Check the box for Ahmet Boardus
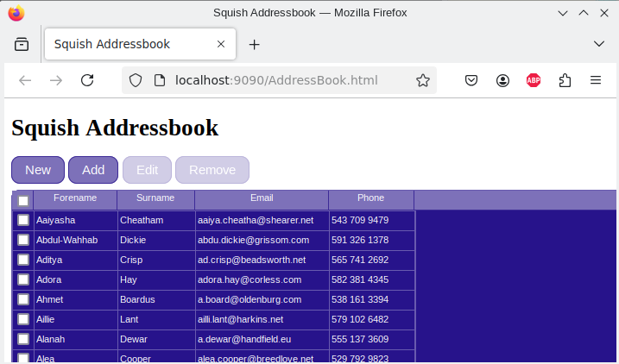619x364 pixels. (23, 299)
